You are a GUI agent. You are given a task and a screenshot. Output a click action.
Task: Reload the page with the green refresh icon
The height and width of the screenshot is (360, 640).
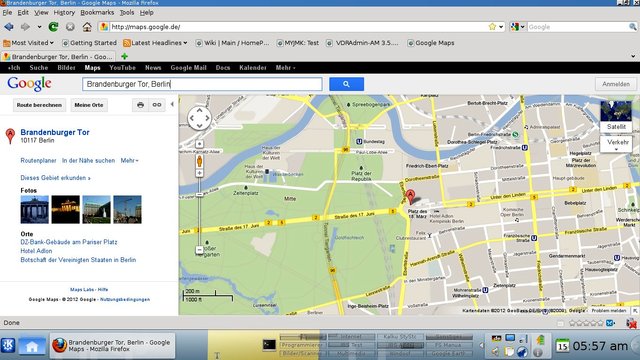click(53, 27)
